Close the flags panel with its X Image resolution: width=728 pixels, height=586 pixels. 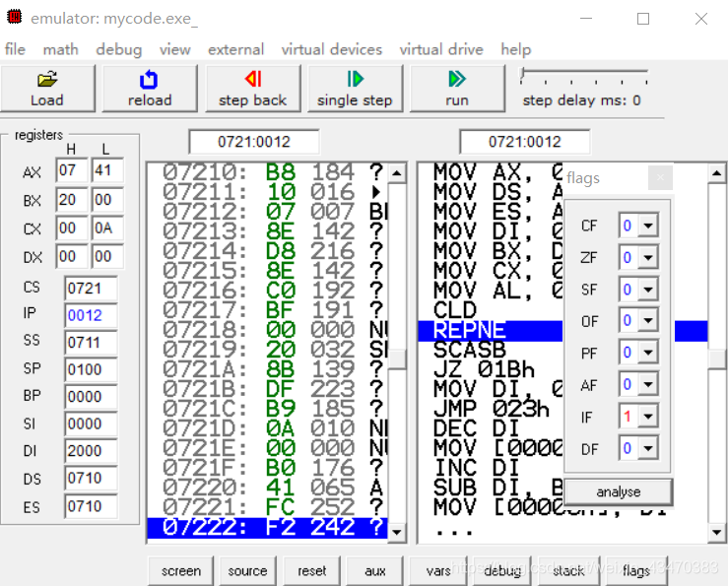(x=660, y=177)
